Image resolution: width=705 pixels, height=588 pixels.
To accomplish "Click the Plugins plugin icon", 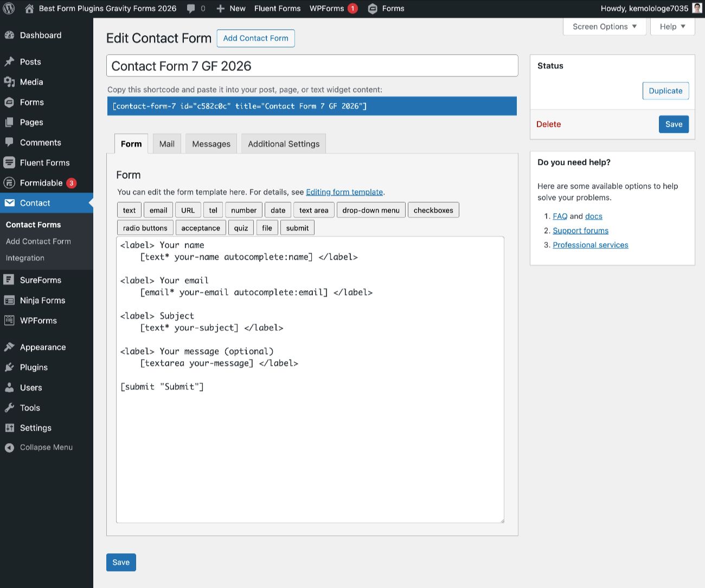I will pos(10,367).
